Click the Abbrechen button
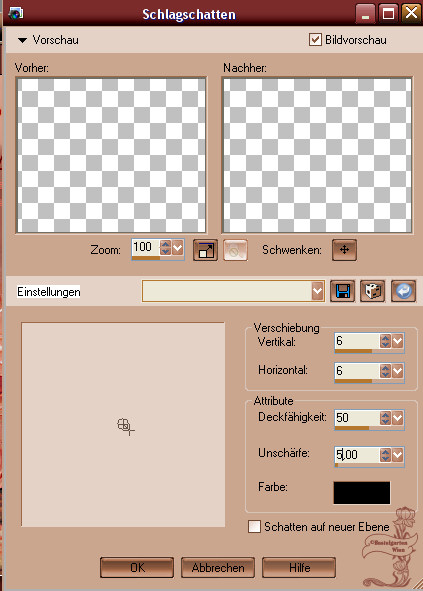 (x=218, y=568)
